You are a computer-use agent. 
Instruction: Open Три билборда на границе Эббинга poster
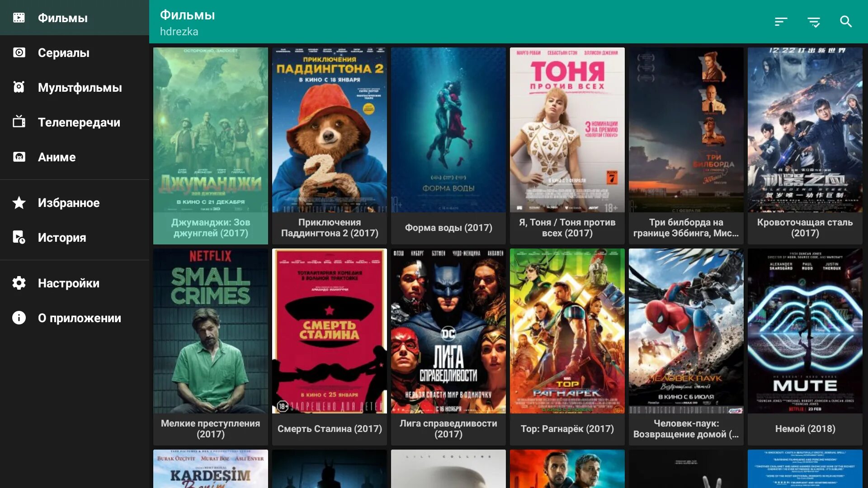(686, 130)
